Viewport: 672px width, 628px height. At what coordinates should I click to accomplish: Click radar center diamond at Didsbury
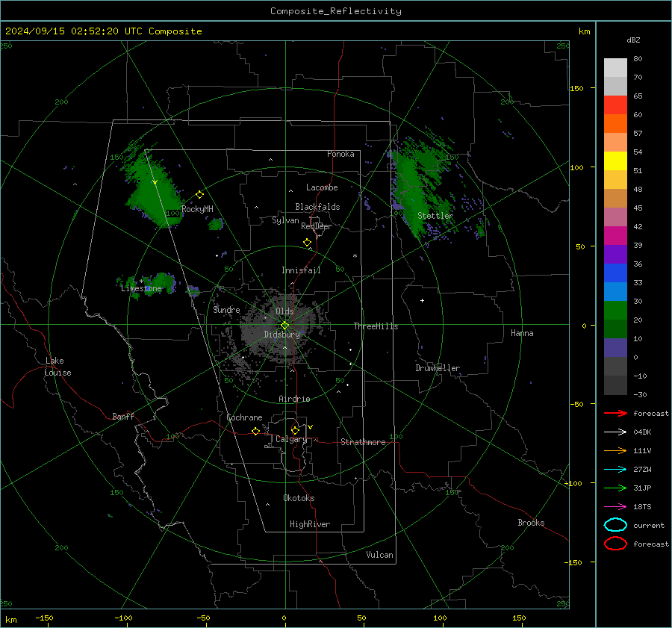point(285,326)
